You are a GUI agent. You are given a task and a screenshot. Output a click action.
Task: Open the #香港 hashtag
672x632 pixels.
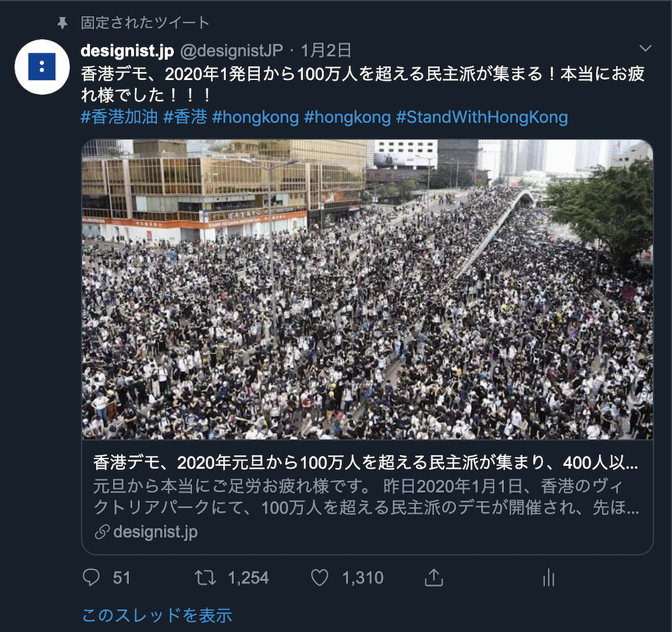185,116
